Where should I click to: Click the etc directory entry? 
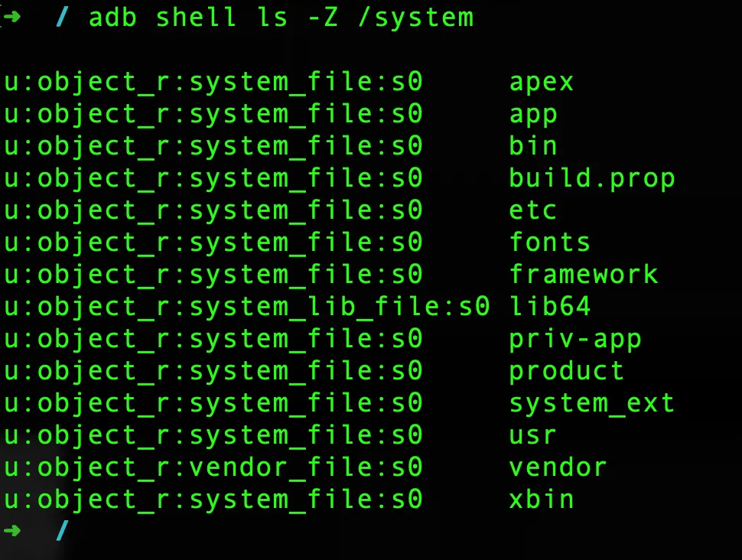coord(533,210)
